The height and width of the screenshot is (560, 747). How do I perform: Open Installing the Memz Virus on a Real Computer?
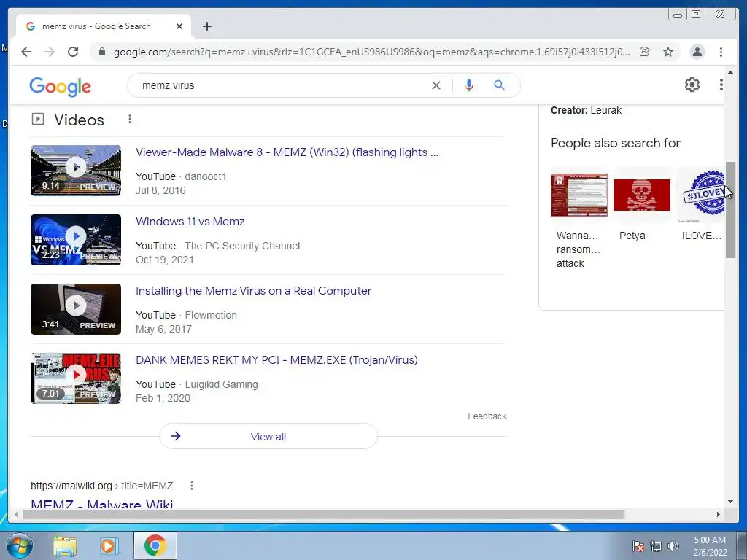[253, 291]
